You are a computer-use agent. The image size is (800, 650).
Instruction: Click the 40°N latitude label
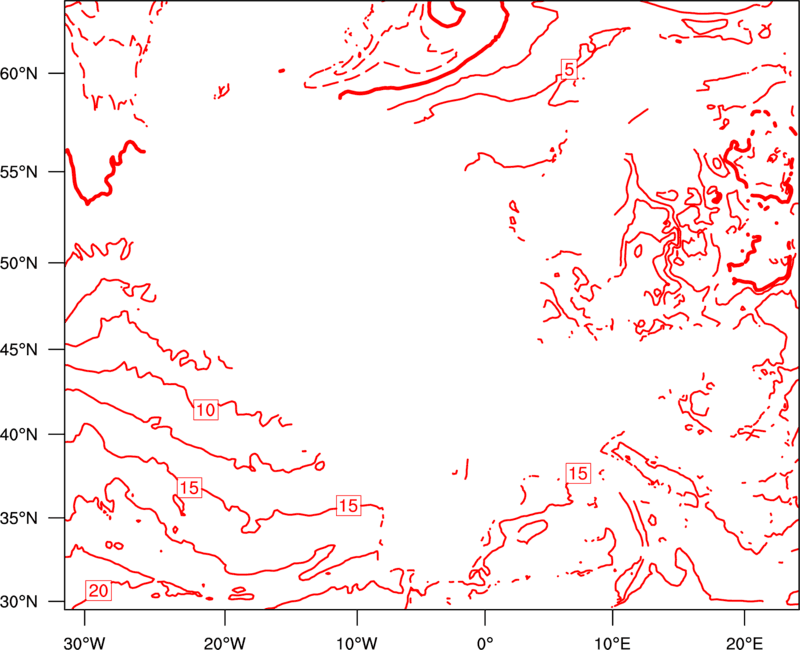pos(19,435)
